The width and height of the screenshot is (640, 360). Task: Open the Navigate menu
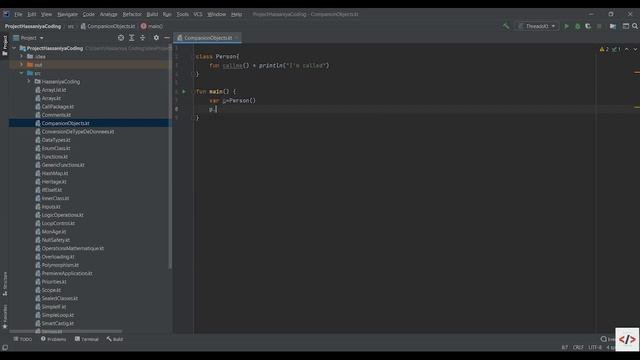(67, 14)
